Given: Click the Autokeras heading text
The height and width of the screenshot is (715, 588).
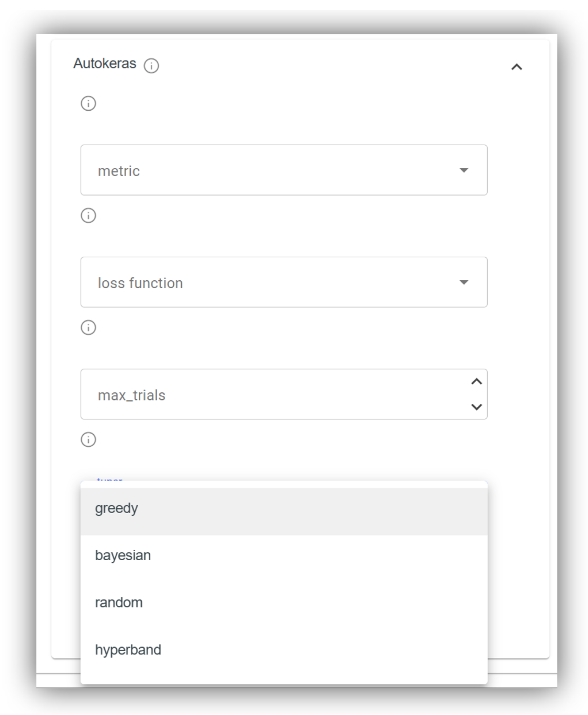Looking at the screenshot, I should click(105, 64).
